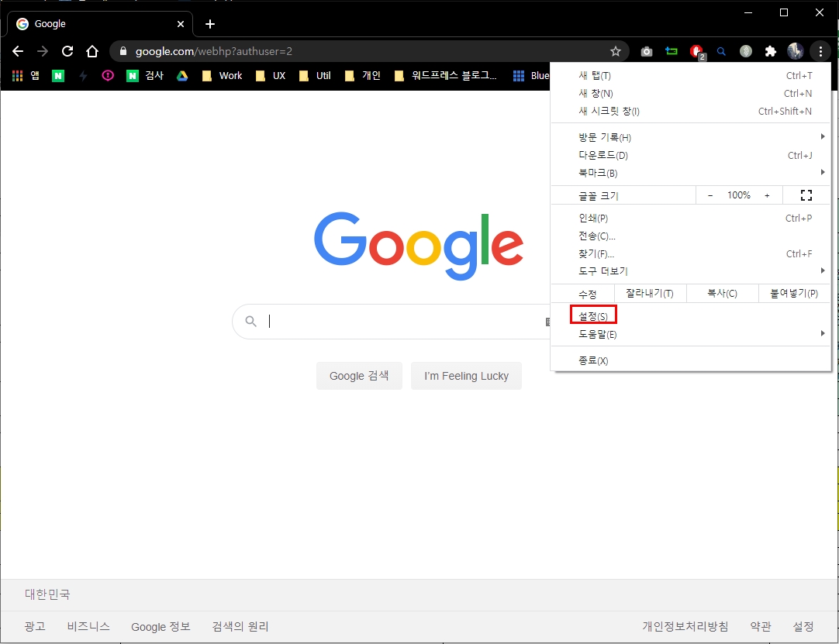Go back to the previous page
The width and height of the screenshot is (839, 644).
pos(18,51)
